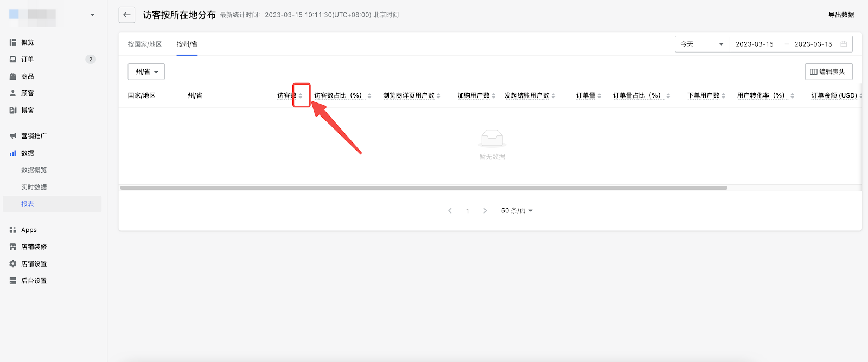Open the calendar icon in date range
This screenshot has height=362, width=868.
[844, 44]
